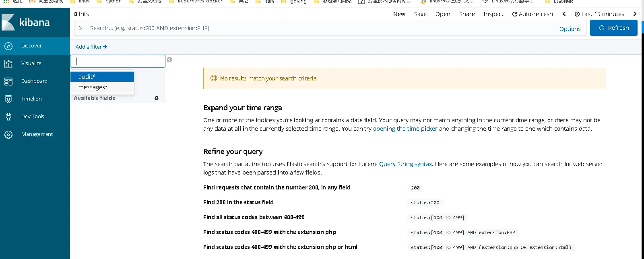The height and width of the screenshot is (259, 644).
Task: Open the Discover compass icon
Action: click(8, 46)
